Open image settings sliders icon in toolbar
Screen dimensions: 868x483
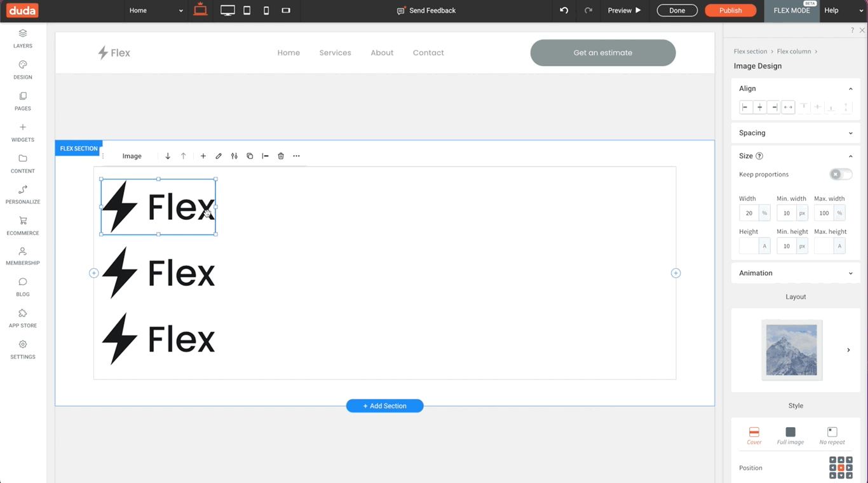coord(234,156)
